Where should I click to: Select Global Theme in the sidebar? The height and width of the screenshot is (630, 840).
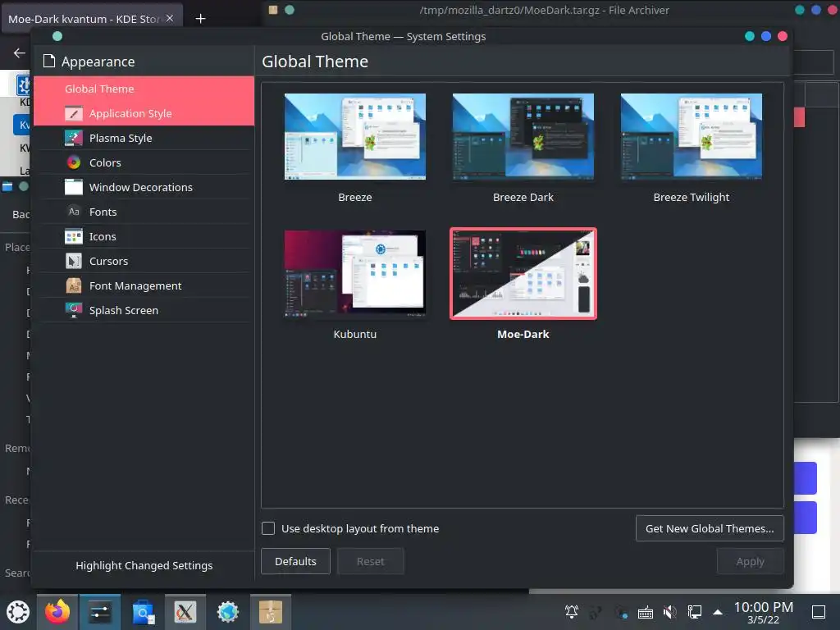144,89
